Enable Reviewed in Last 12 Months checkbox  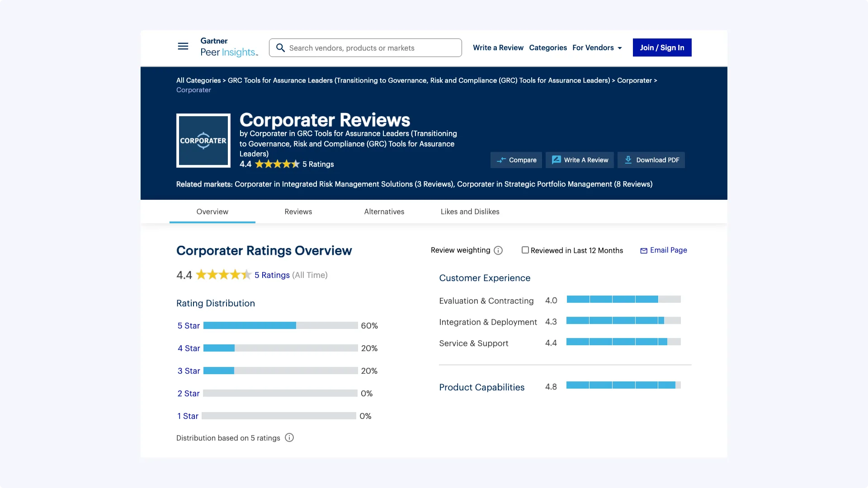pyautogui.click(x=525, y=250)
